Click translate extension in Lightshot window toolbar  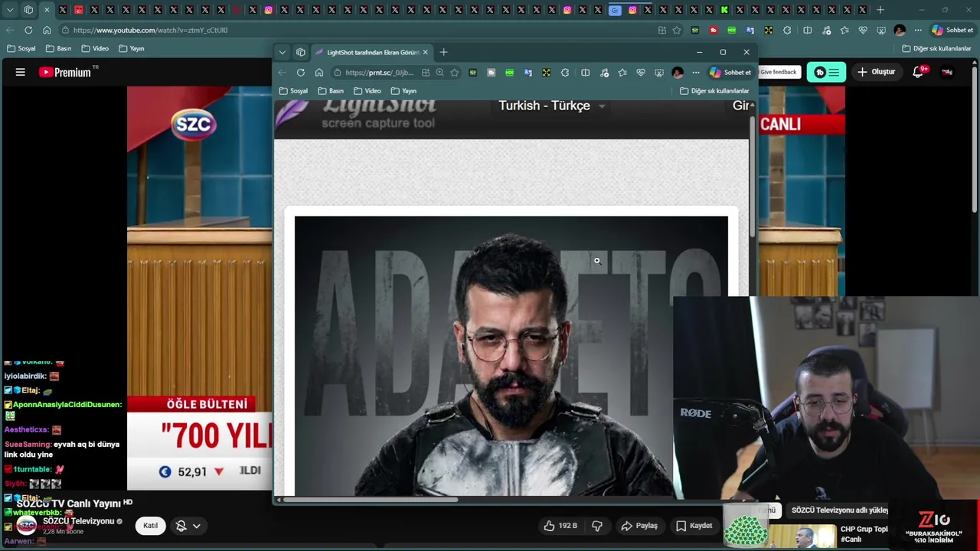pyautogui.click(x=528, y=73)
